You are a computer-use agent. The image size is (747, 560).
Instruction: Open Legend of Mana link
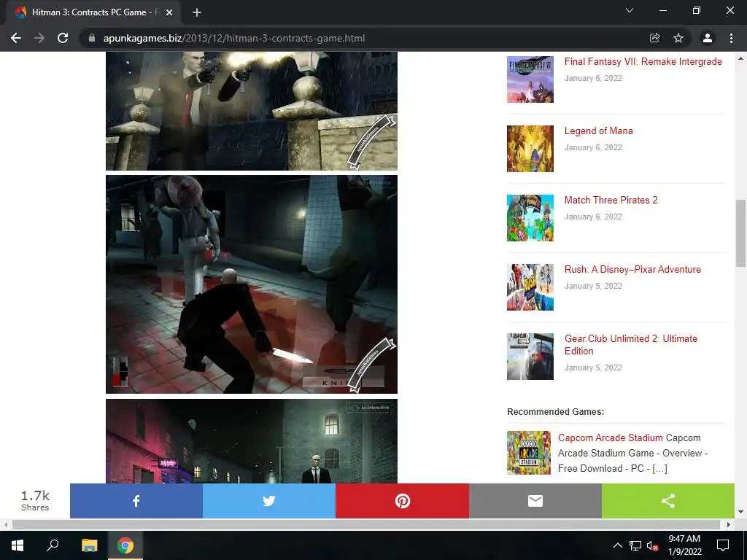click(599, 131)
